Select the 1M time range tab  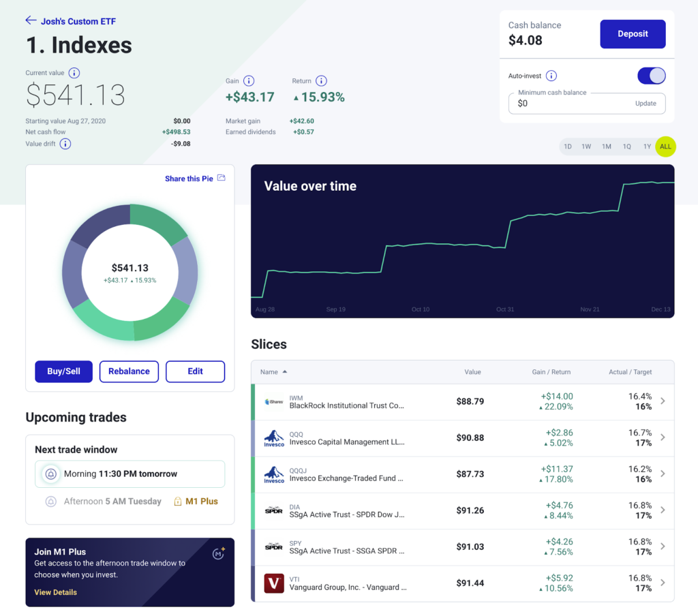point(606,147)
